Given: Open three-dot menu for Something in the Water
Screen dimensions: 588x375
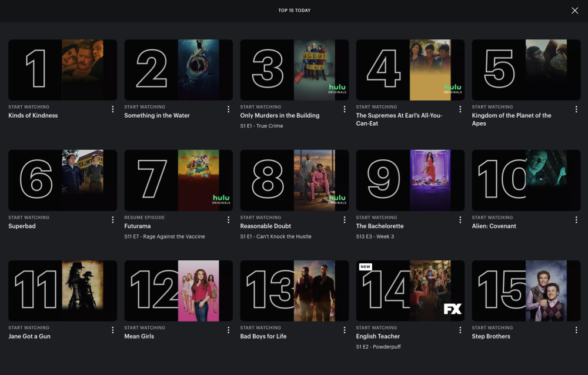Looking at the screenshot, I should coord(228,109).
